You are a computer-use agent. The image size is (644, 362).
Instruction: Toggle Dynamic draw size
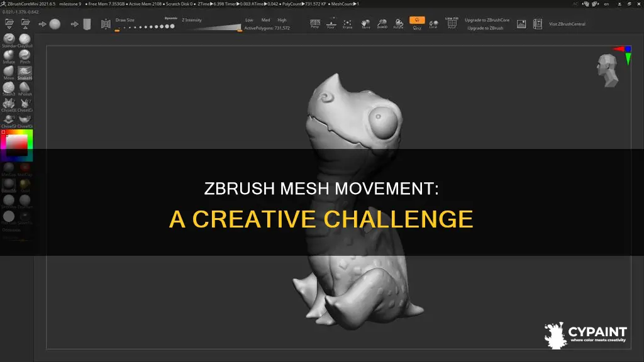click(x=171, y=18)
